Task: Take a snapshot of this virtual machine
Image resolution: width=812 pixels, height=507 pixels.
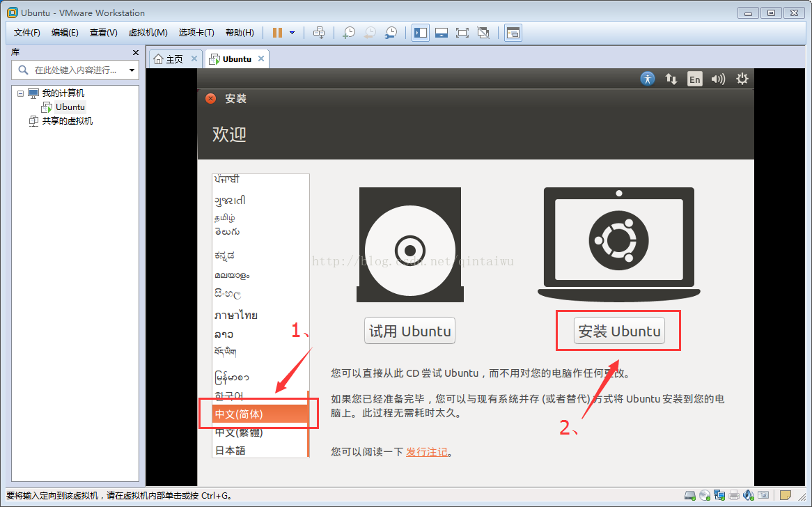Action: (349, 33)
